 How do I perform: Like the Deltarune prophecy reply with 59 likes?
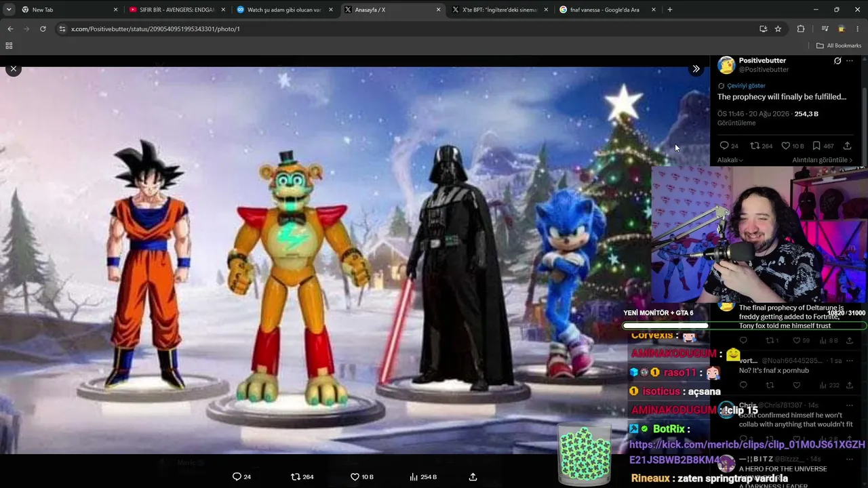click(x=797, y=341)
